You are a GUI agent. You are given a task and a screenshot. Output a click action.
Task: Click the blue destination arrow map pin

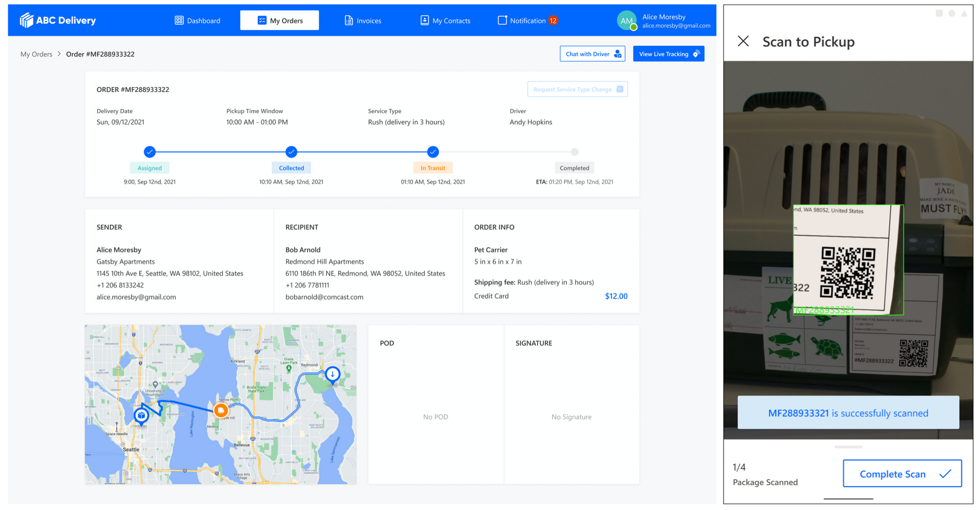pos(333,375)
